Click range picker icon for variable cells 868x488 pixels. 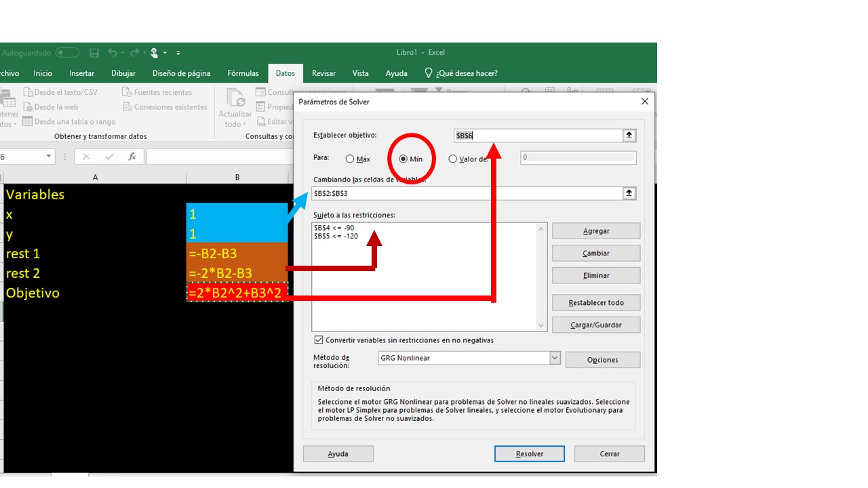coord(629,193)
